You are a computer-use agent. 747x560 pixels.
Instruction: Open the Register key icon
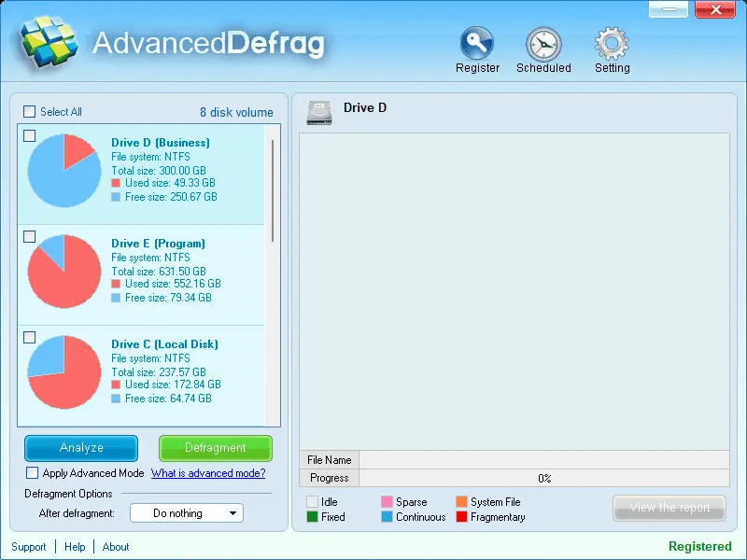(476, 43)
